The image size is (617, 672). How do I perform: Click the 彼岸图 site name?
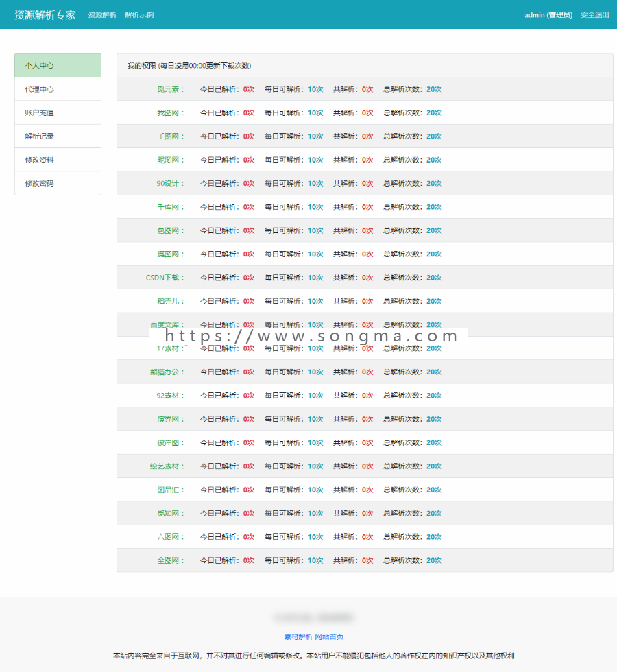coord(171,443)
